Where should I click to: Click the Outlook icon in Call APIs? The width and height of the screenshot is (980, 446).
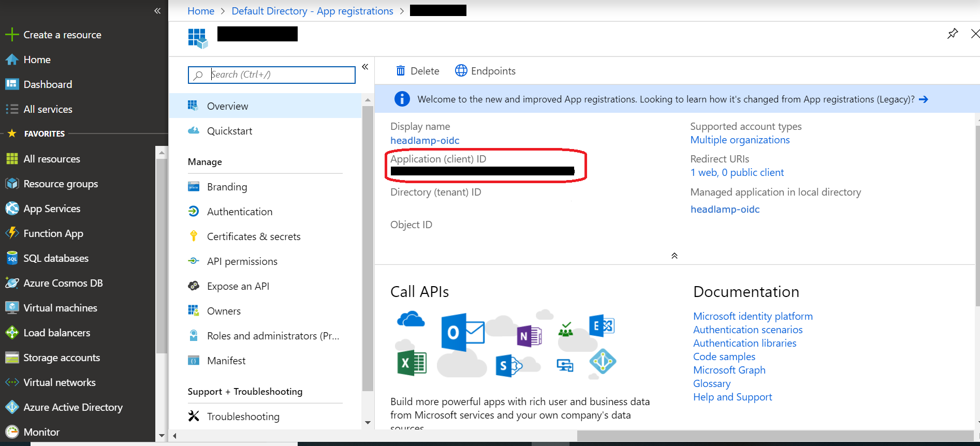coord(463,332)
